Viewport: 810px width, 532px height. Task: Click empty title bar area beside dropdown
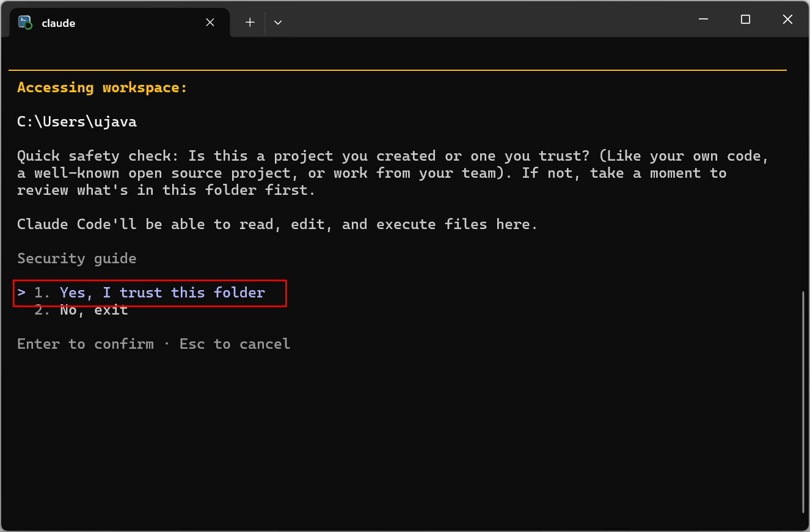(483, 20)
